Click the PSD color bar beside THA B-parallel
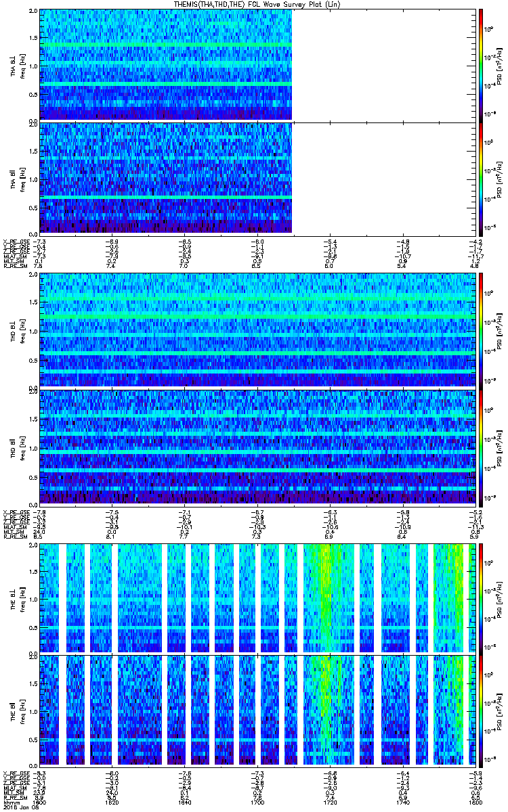The image size is (508, 812). 481,178
